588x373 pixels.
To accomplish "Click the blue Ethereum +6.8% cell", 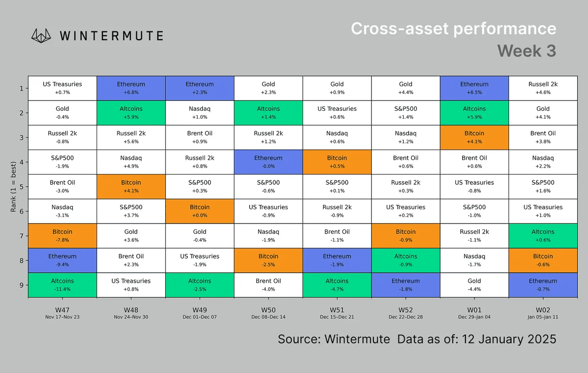I will coord(131,88).
